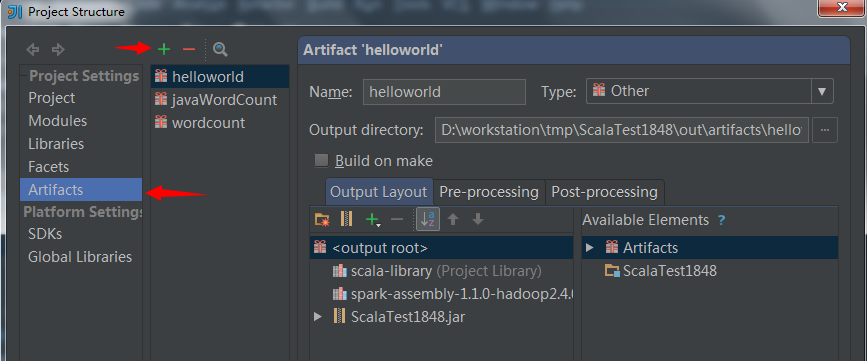This screenshot has height=361, width=867.
Task: Close the Project Structure dialog
Action: coord(842,7)
